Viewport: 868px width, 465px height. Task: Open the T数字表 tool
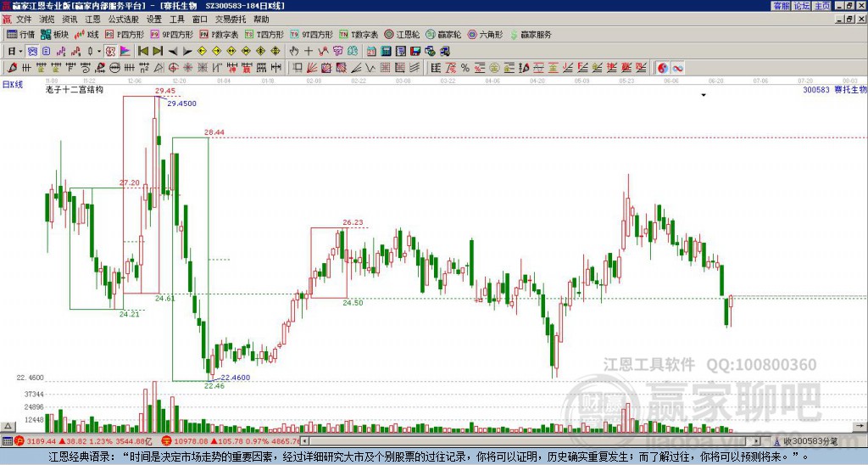(359, 34)
